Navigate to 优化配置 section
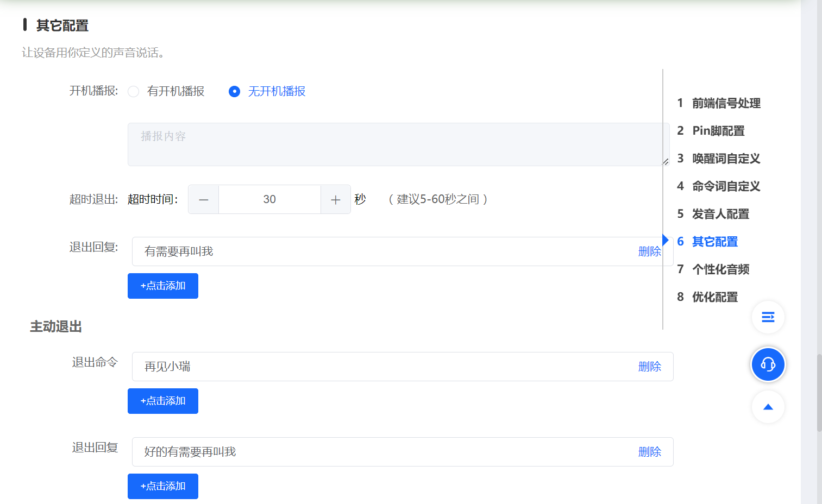 point(708,297)
